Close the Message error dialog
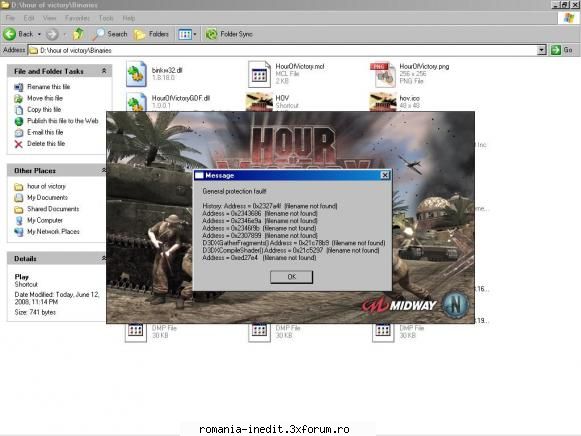The image size is (581, 436). coord(385,175)
